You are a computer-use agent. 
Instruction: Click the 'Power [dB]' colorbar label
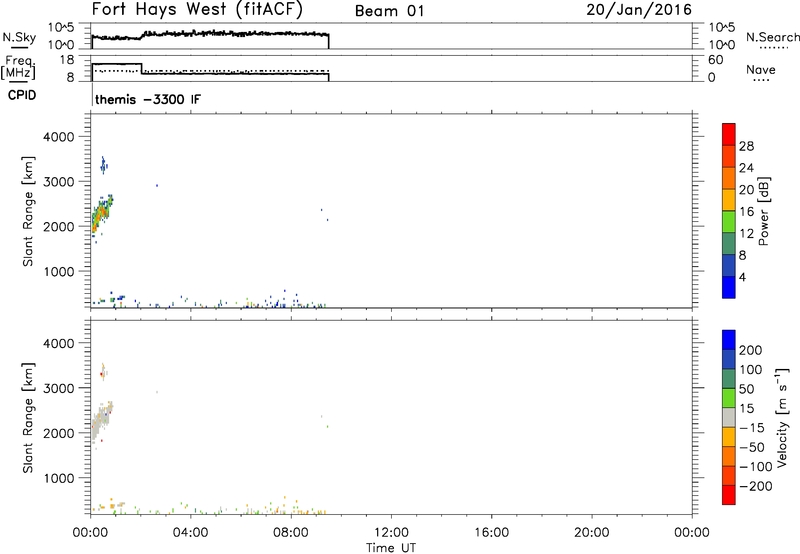(763, 211)
